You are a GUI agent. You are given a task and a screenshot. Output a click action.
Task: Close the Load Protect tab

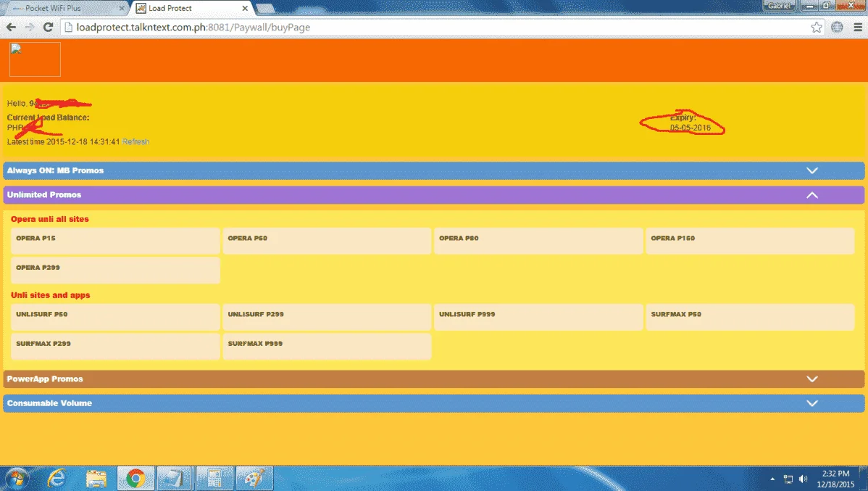tap(245, 8)
